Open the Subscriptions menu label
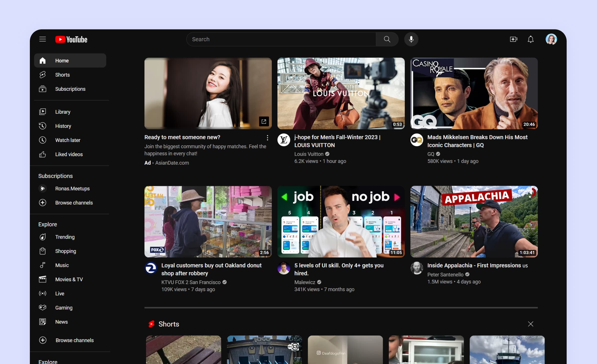This screenshot has width=597, height=364. pyautogui.click(x=70, y=89)
